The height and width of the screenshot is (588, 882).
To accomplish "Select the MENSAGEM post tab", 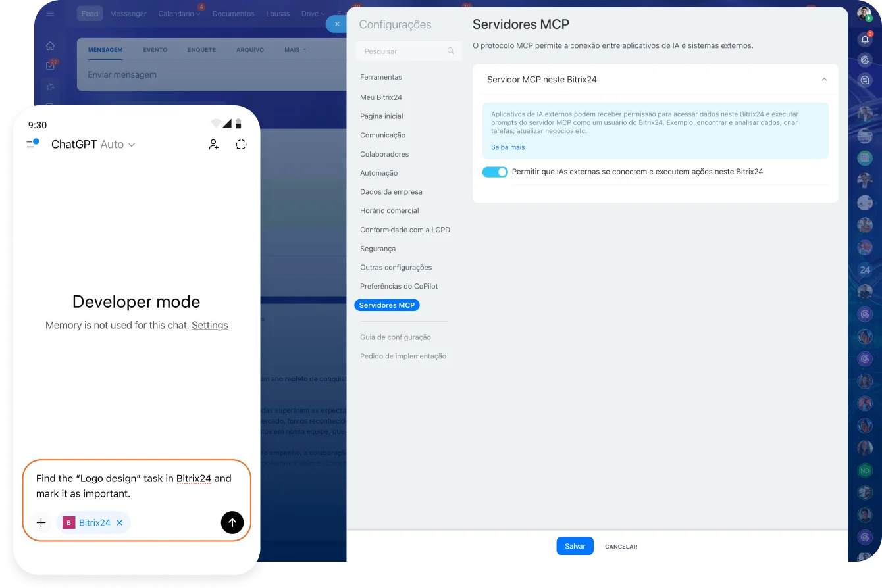I will pyautogui.click(x=105, y=50).
